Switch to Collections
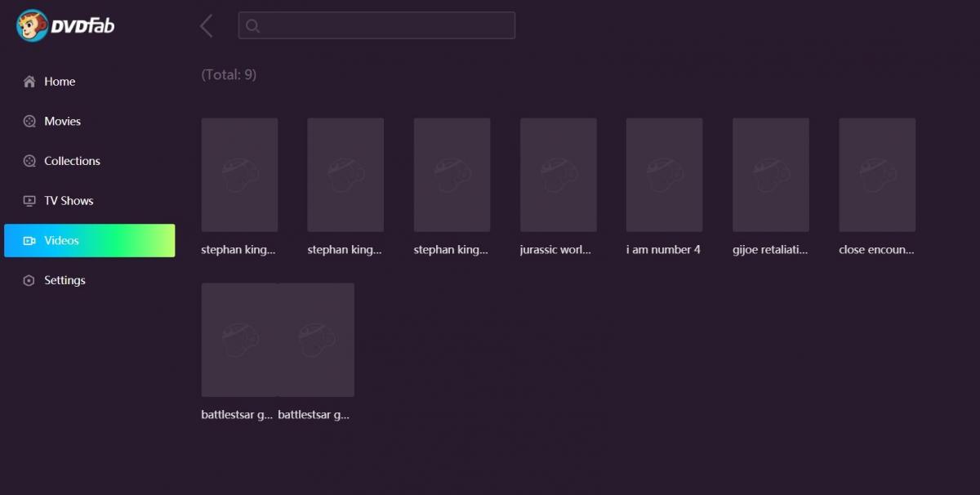 89,161
